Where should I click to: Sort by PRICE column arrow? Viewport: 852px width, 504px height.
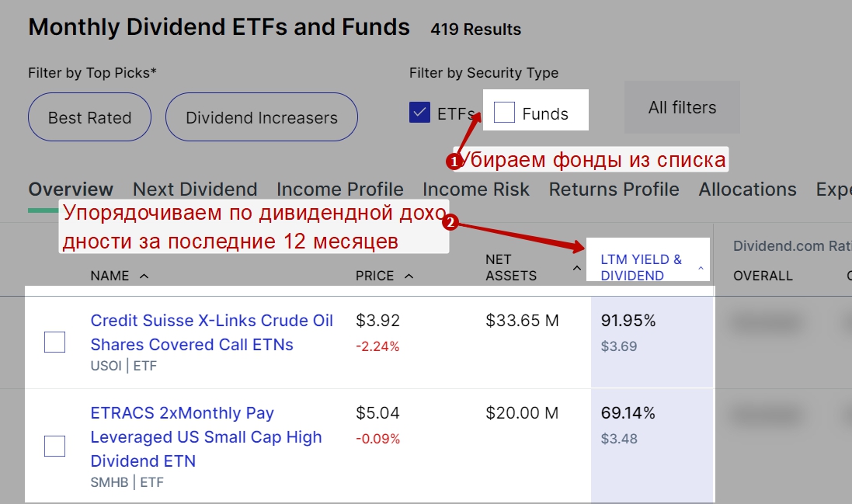click(x=409, y=276)
